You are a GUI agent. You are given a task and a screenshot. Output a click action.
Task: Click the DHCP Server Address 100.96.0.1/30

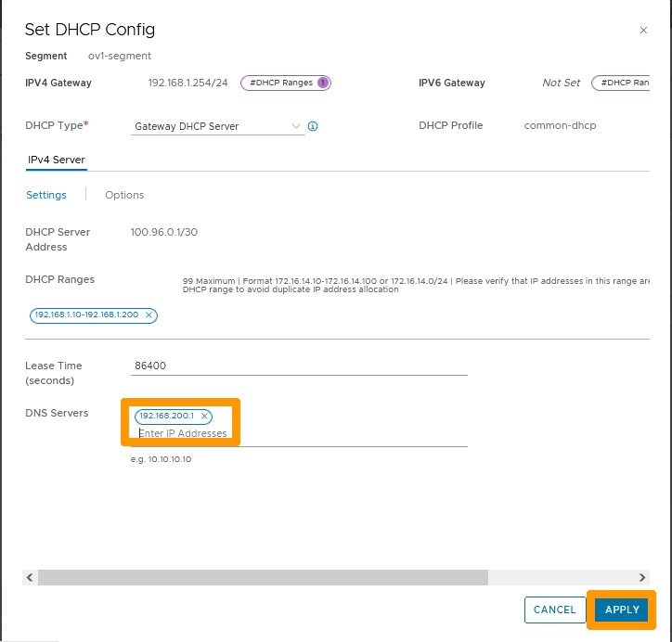(164, 232)
